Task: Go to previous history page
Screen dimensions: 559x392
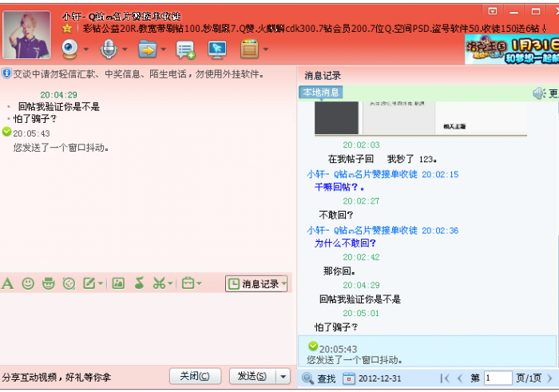Action: (x=460, y=378)
